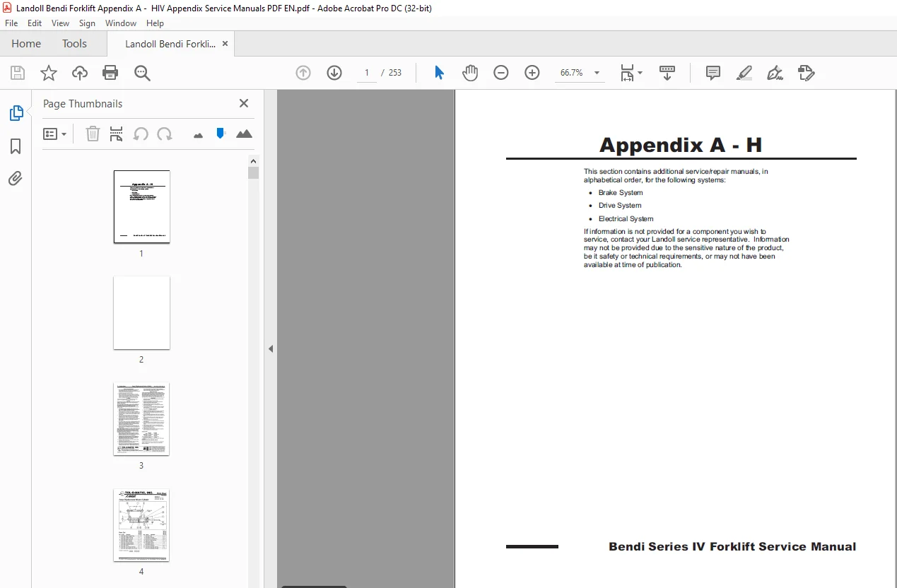Collapse the navigation pane with arrow
The image size is (897, 588).
click(271, 348)
